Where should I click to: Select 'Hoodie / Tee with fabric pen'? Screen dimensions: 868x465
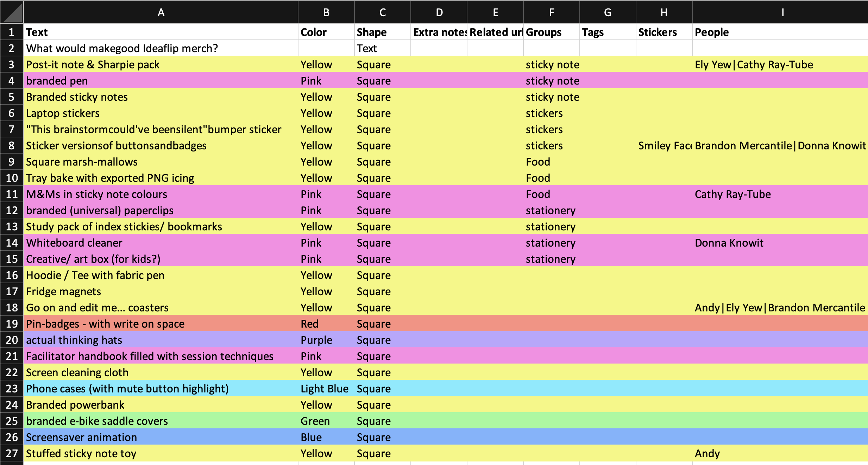click(x=161, y=275)
